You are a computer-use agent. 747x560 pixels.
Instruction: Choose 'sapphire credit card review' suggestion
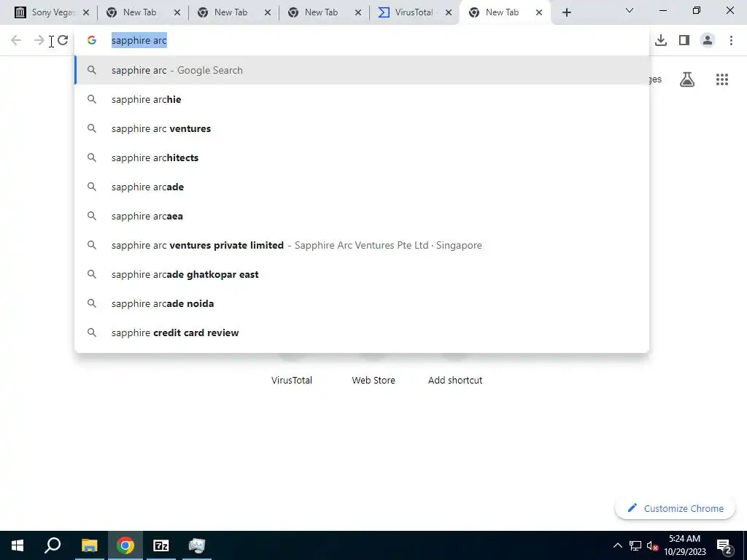point(362,332)
